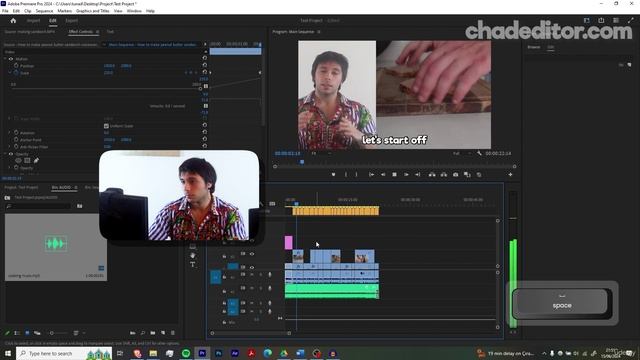This screenshot has width=640, height=360.
Task: Switch Project panel to list view
Action: pos(17,333)
